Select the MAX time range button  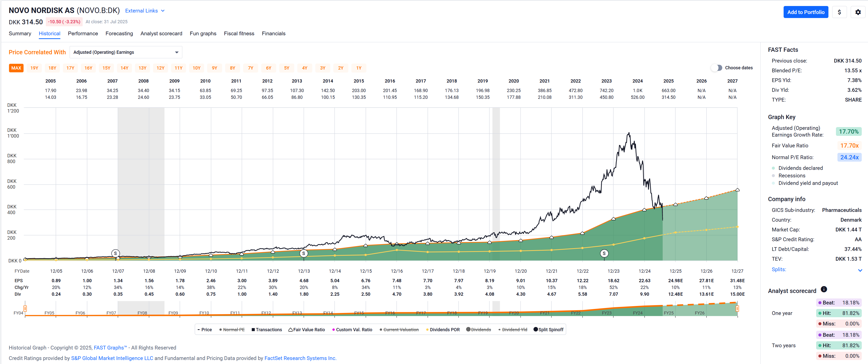(x=16, y=68)
